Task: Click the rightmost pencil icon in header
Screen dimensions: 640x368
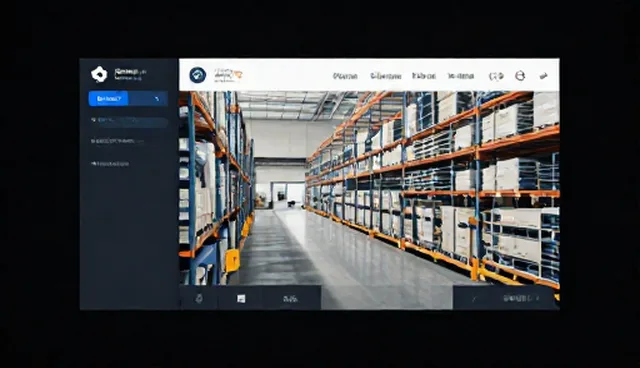Action: (x=543, y=76)
